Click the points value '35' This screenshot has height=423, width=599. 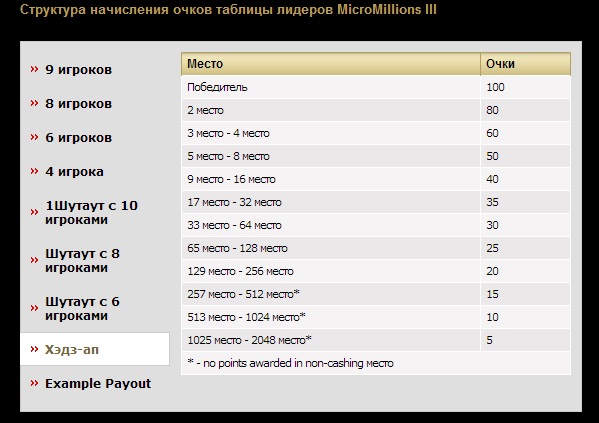(492, 202)
